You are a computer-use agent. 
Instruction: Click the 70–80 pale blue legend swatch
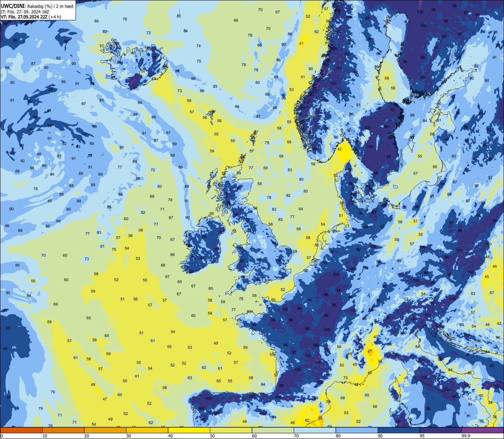coord(315,430)
